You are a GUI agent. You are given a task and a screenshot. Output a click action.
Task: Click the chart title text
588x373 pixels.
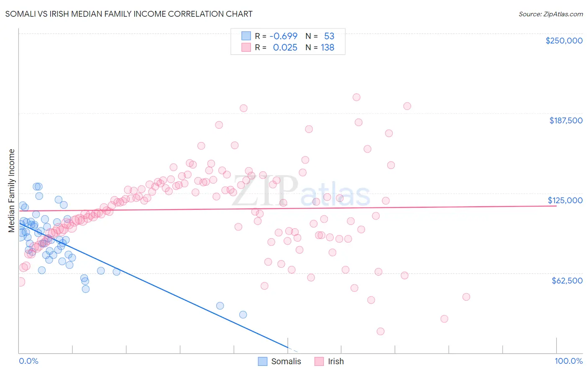pos(129,14)
